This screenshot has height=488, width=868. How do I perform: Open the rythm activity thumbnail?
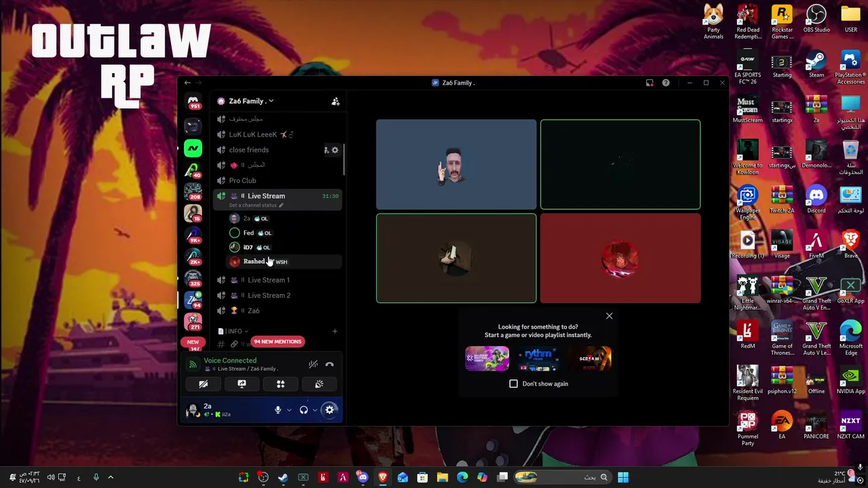point(538,359)
